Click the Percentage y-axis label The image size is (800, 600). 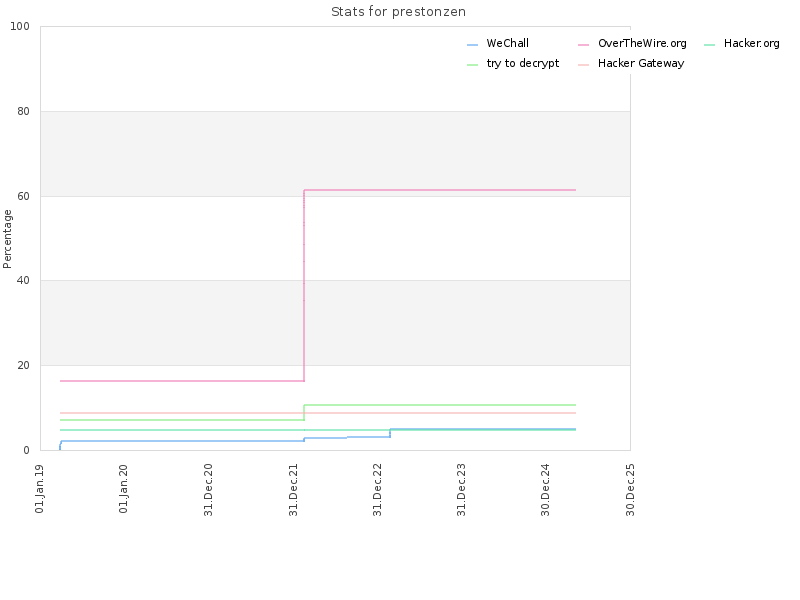[7, 239]
